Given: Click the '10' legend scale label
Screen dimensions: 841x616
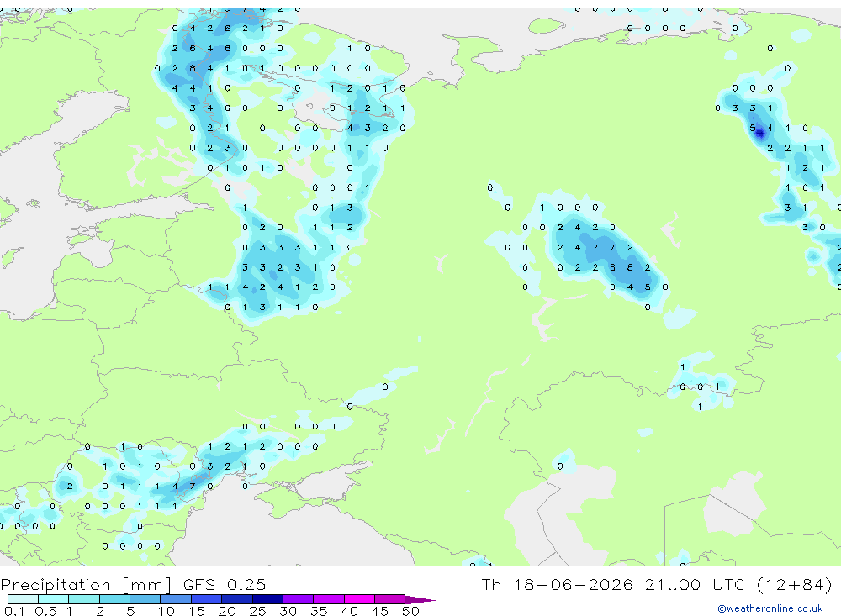Looking at the screenshot, I should 167,611.
